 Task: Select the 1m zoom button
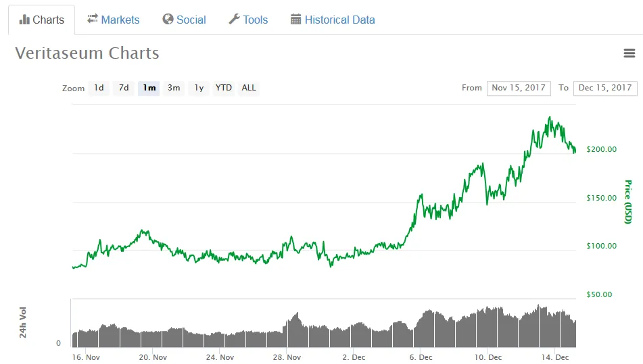[149, 88]
